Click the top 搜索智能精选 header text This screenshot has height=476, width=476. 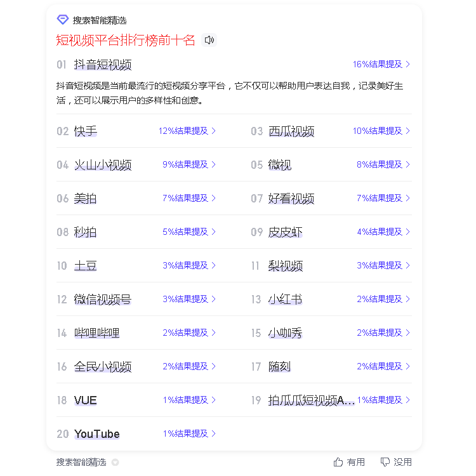[x=100, y=20]
